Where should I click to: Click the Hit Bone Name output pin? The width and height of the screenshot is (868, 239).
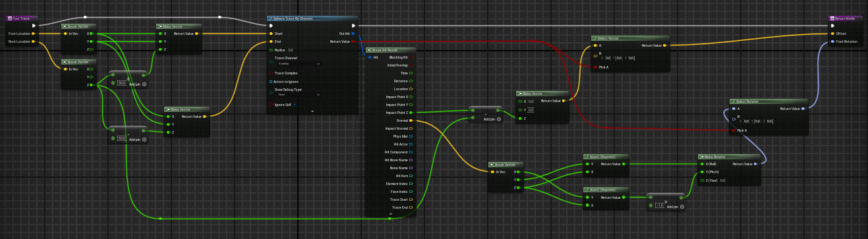click(x=412, y=160)
